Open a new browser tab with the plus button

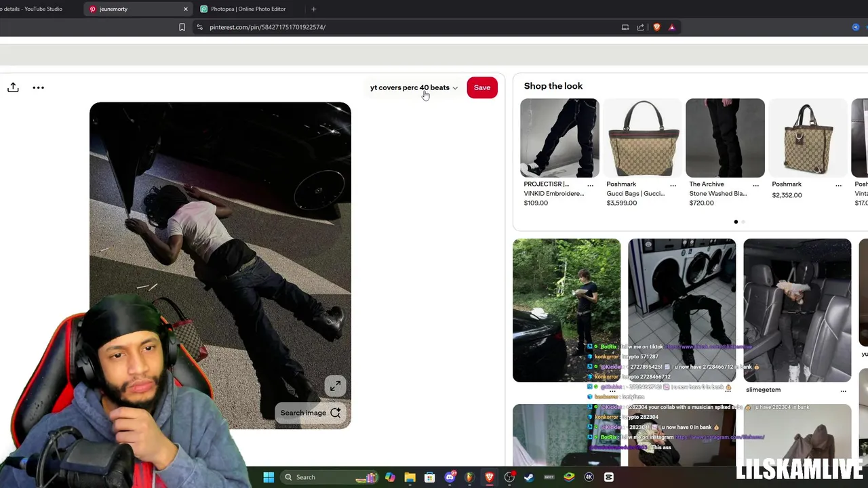313,9
